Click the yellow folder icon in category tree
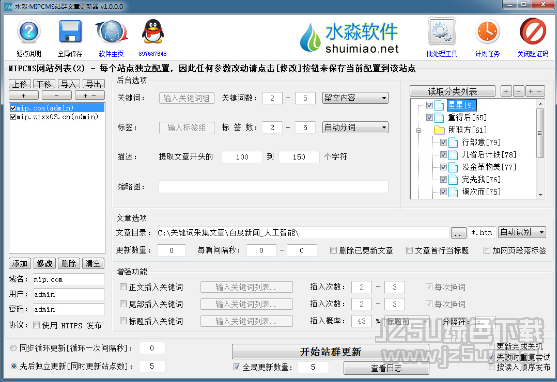557x382 pixels. (439, 130)
